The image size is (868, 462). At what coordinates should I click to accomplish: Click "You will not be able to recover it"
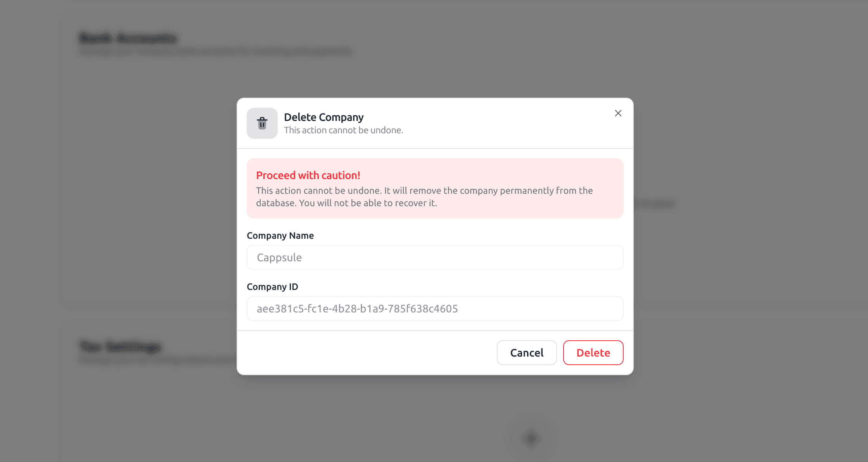[368, 203]
